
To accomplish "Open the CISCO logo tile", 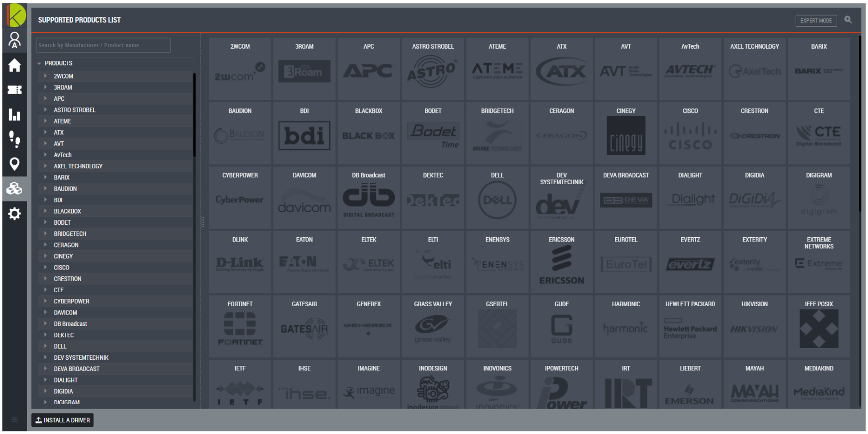I will pos(690,134).
